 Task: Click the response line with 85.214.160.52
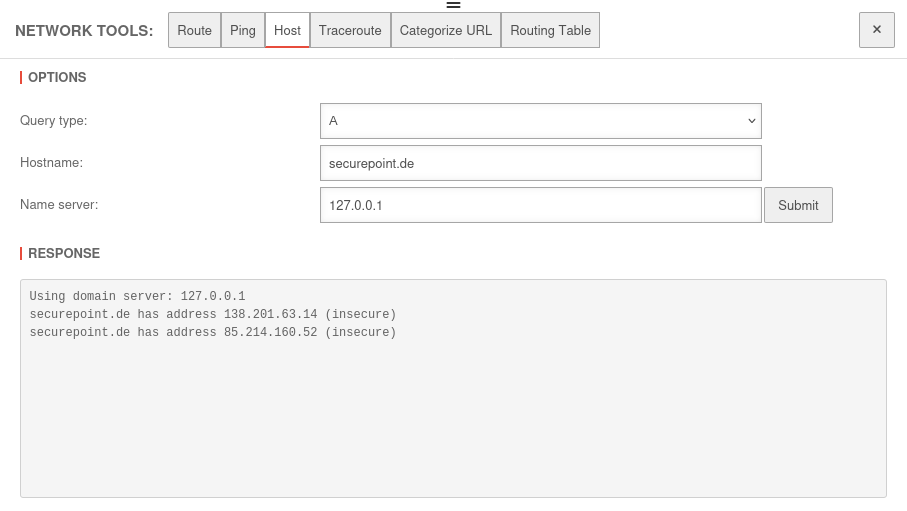[x=212, y=332]
